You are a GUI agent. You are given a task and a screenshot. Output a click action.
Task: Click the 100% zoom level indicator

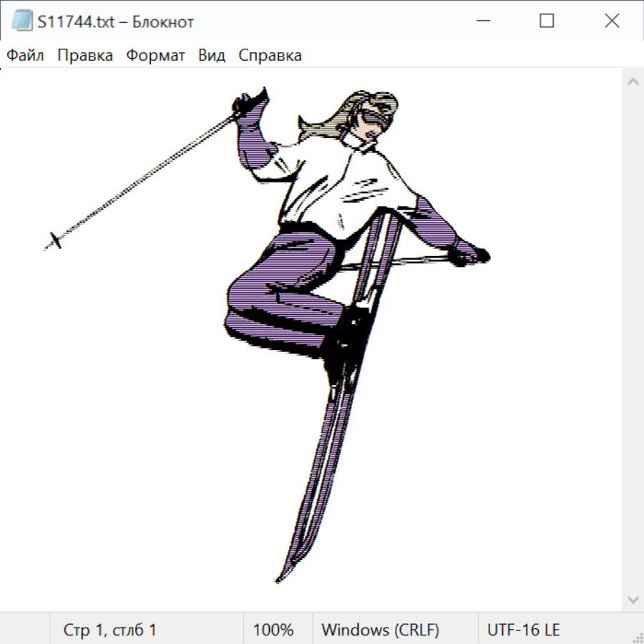click(x=273, y=630)
